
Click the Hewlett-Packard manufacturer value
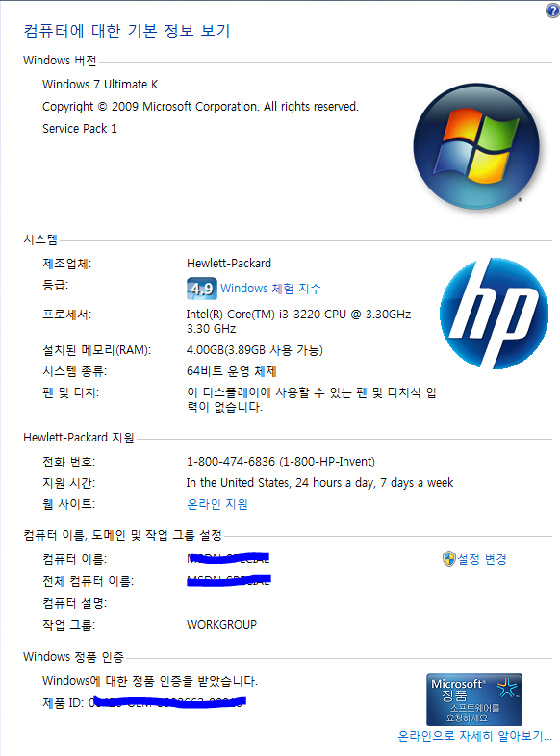tap(229, 264)
